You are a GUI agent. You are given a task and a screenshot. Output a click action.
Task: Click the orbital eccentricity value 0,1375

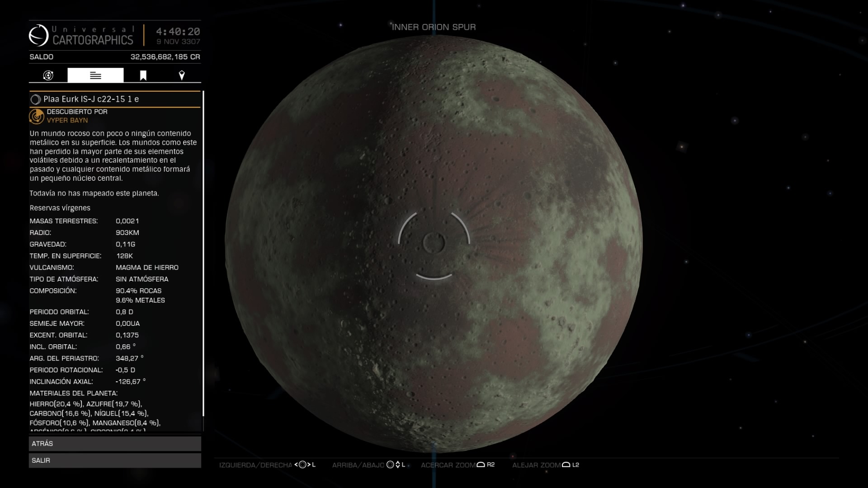point(127,335)
